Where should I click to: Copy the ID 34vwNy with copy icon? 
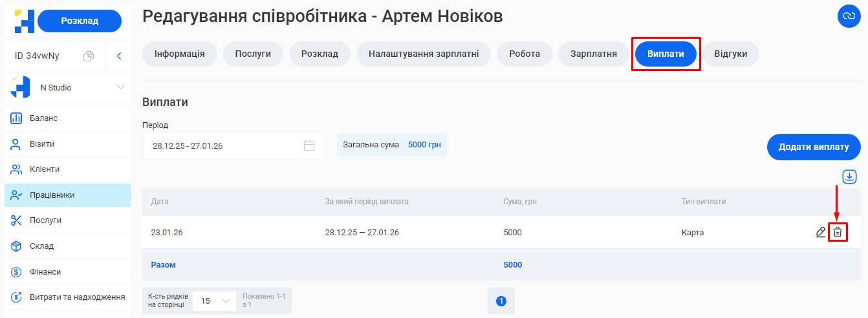[x=89, y=56]
